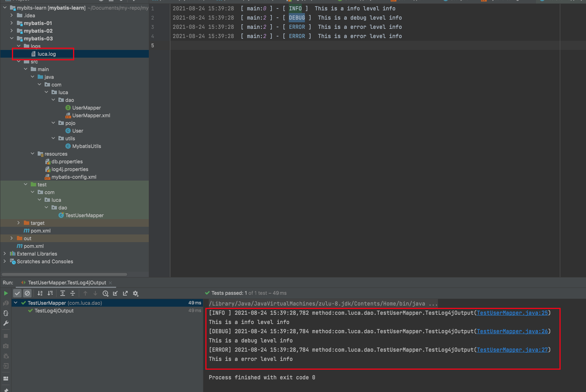Open UserMapper.xml file
Image resolution: width=586 pixels, height=392 pixels.
[91, 115]
